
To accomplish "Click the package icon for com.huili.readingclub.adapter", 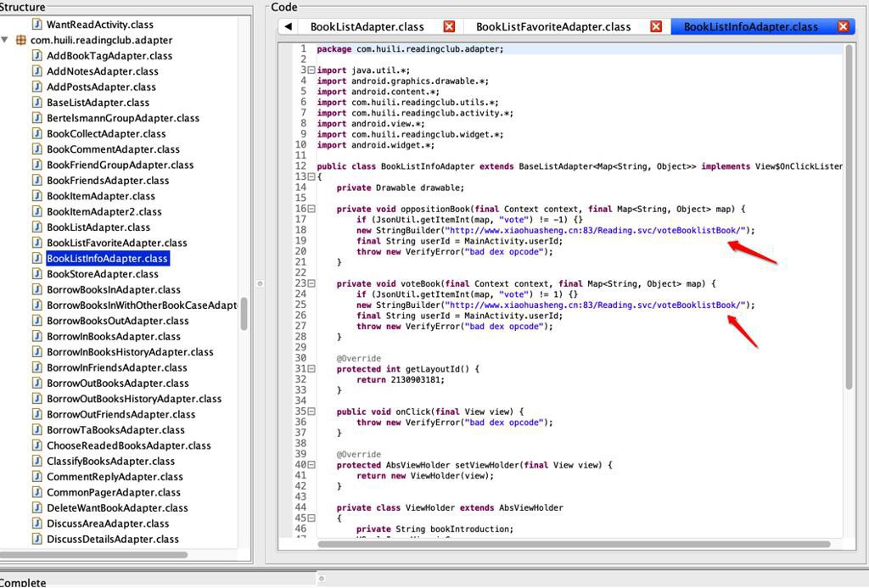I will [21, 40].
